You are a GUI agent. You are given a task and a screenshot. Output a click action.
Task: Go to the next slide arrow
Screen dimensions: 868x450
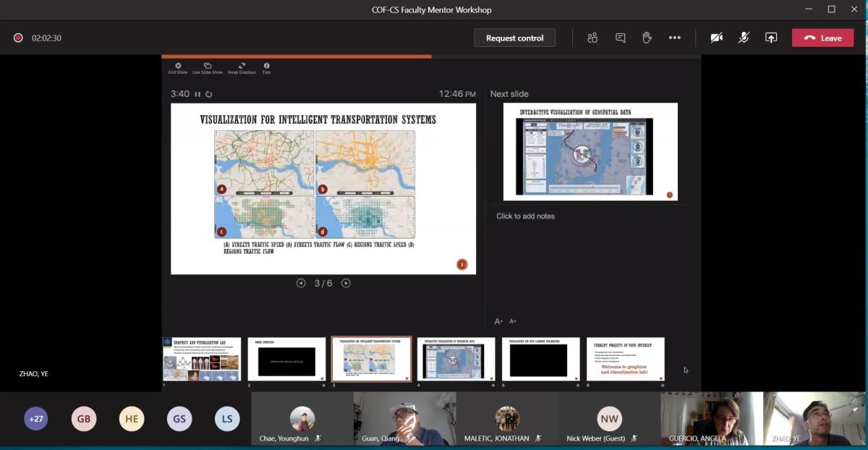tap(346, 283)
